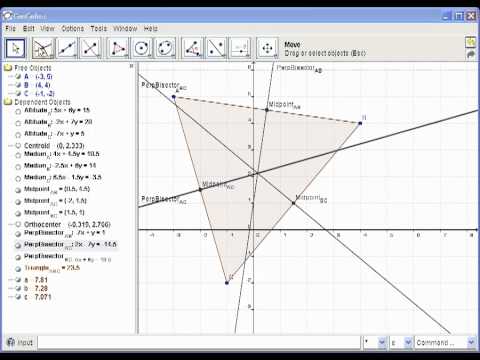Click the Redo icon
Viewport: 480px width, 360px height.
pos(471,54)
